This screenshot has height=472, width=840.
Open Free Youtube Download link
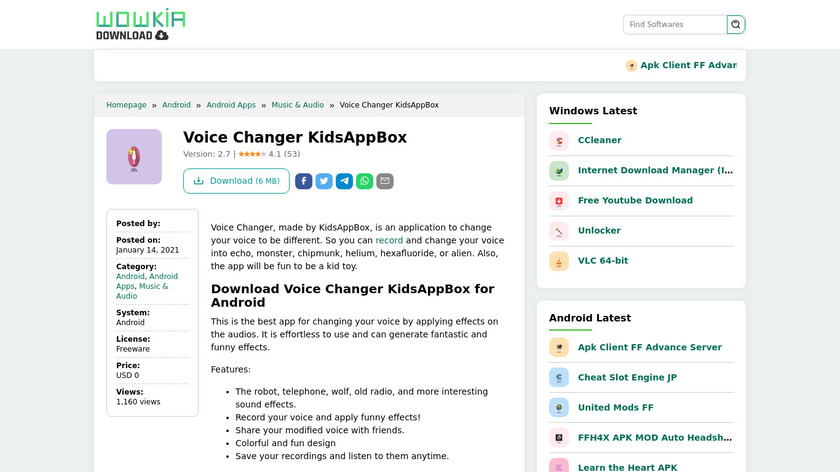(635, 200)
